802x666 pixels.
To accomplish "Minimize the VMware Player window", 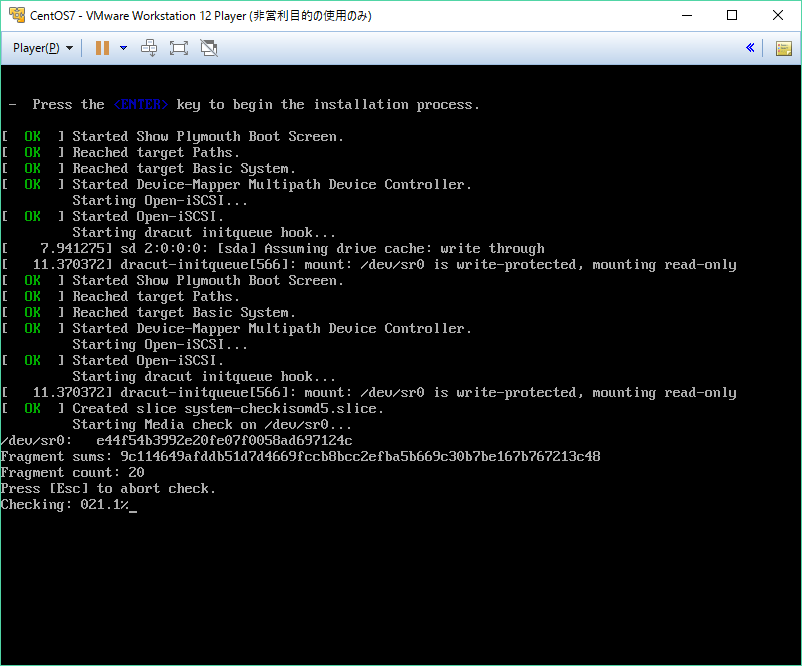I will click(687, 15).
